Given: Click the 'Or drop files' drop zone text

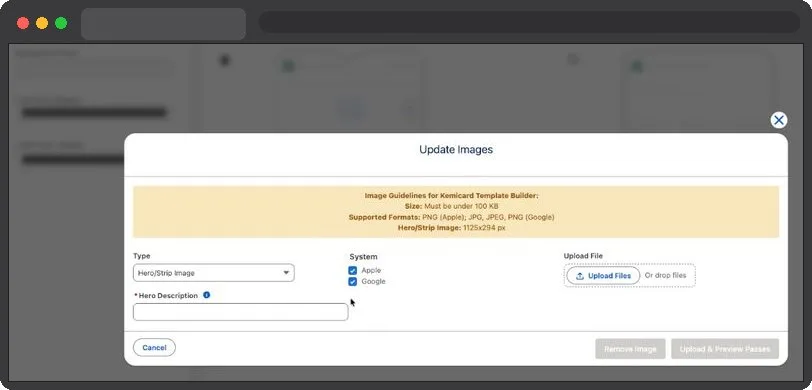Looking at the screenshot, I should click(x=665, y=276).
